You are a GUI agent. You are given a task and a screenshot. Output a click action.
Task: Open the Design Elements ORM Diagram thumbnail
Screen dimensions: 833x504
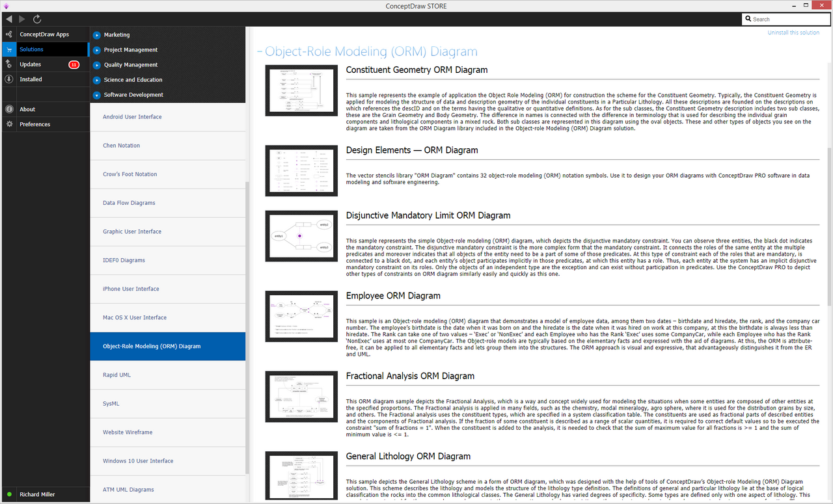301,170
